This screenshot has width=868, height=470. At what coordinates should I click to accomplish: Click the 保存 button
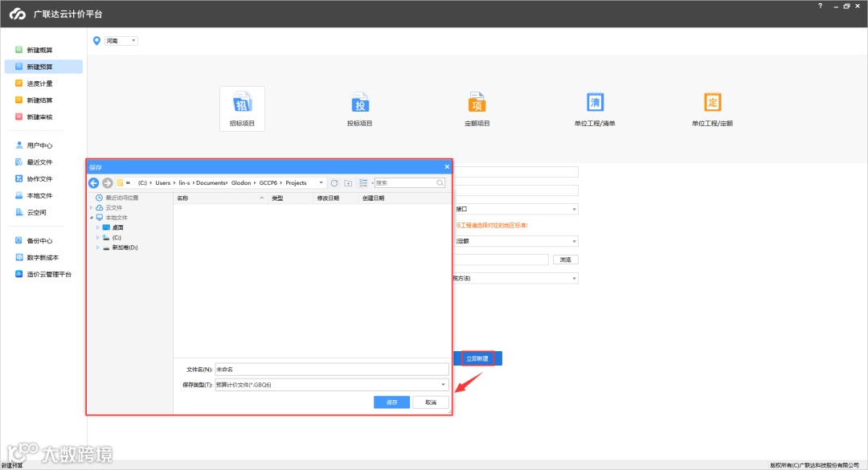point(392,403)
